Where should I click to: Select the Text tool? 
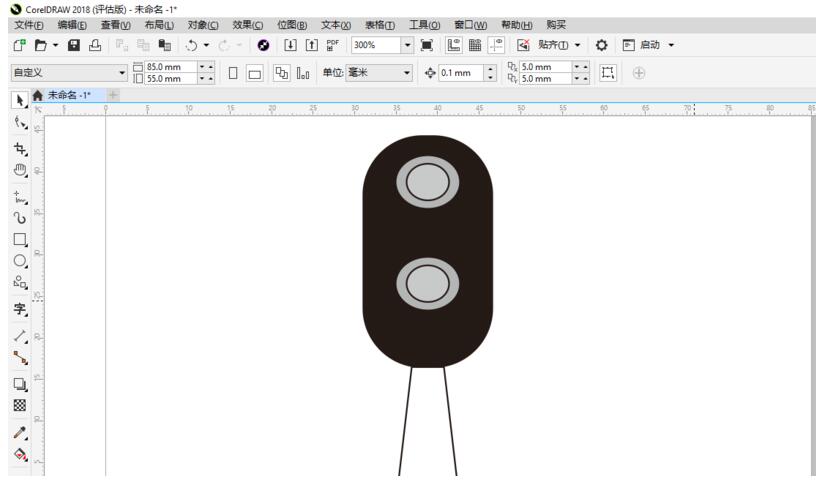tap(19, 310)
